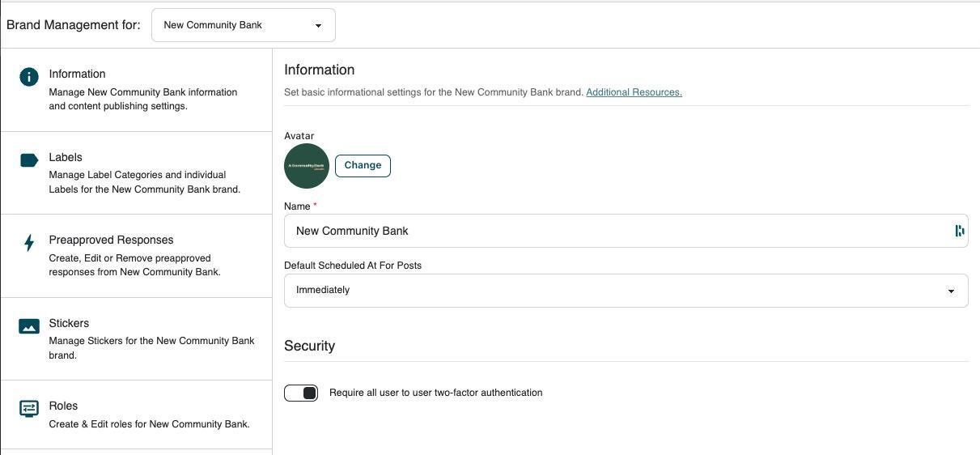Image resolution: width=980 pixels, height=455 pixels.
Task: Click into the Name text field
Action: [615, 232]
